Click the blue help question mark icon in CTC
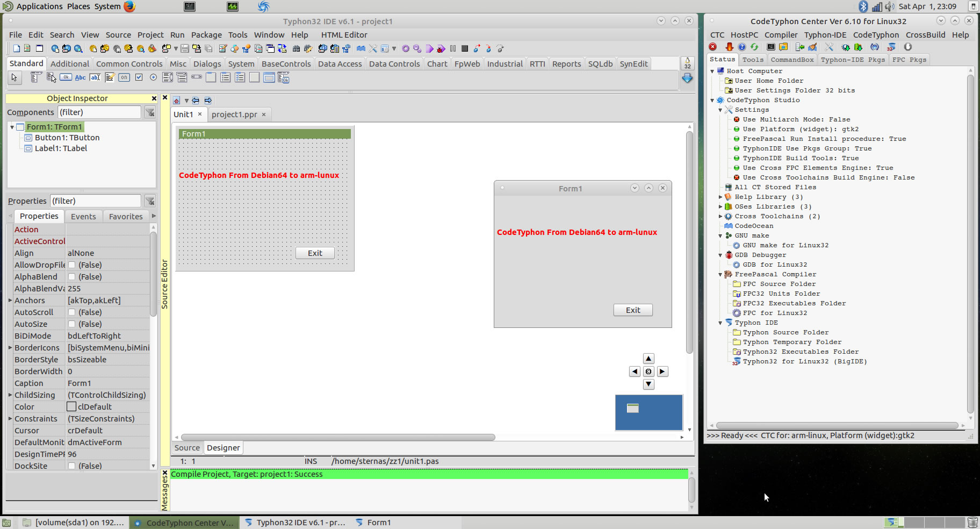980x529 pixels. 742,47
